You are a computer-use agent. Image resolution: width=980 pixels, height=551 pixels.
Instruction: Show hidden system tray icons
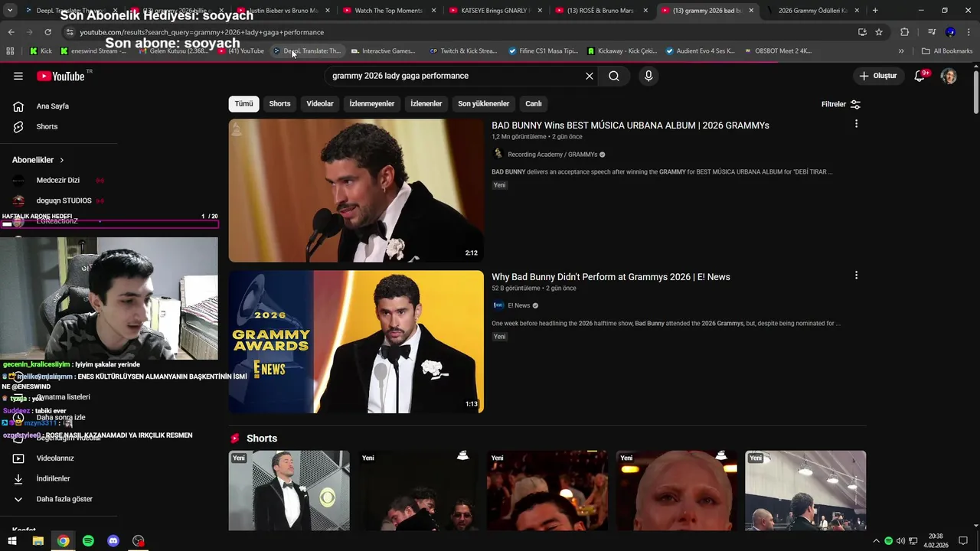tap(876, 541)
